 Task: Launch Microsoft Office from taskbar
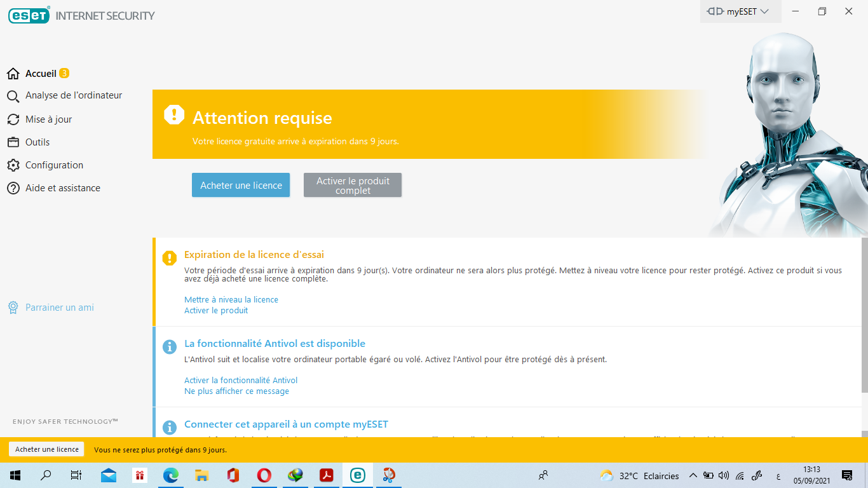coord(233,475)
